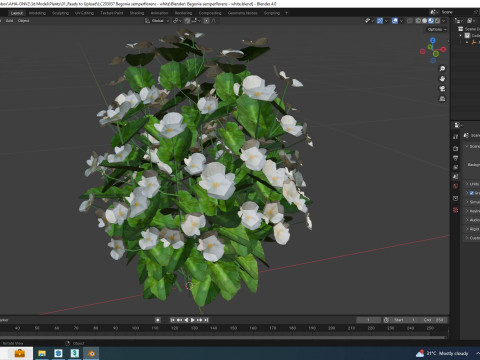Toggle X-ray mode in viewport header
The image size is (480, 360).
tap(410, 21)
